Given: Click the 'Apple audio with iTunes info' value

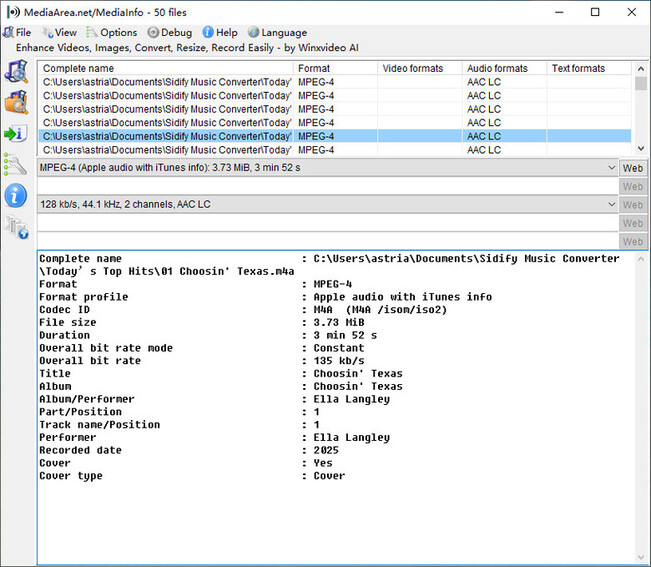Looking at the screenshot, I should (x=402, y=297).
